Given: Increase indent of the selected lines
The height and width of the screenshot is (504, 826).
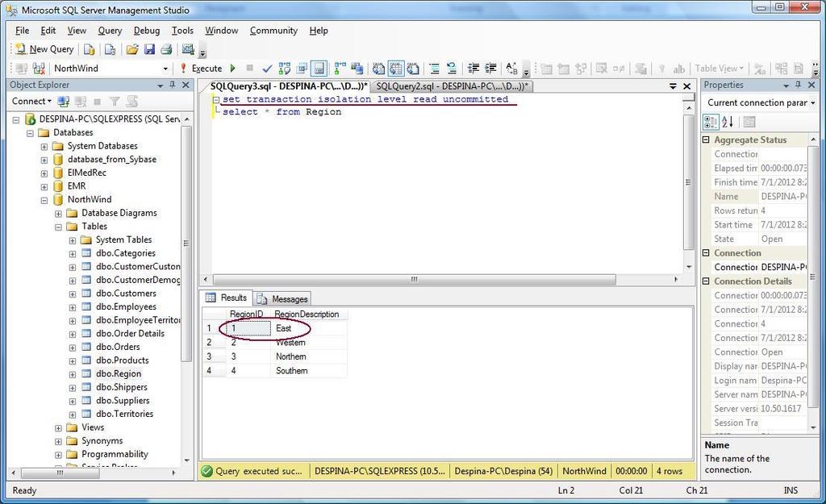Looking at the screenshot, I should click(490, 69).
